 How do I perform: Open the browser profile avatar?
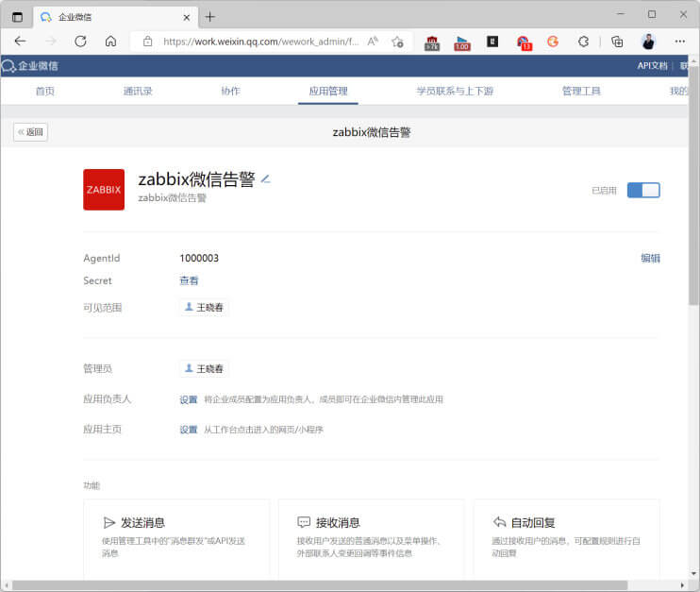648,42
